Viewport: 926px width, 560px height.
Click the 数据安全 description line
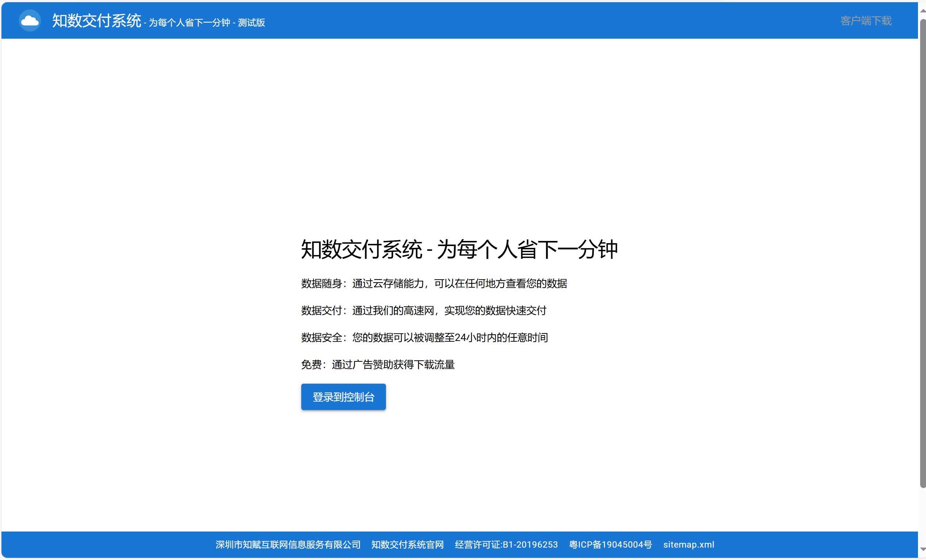424,338
